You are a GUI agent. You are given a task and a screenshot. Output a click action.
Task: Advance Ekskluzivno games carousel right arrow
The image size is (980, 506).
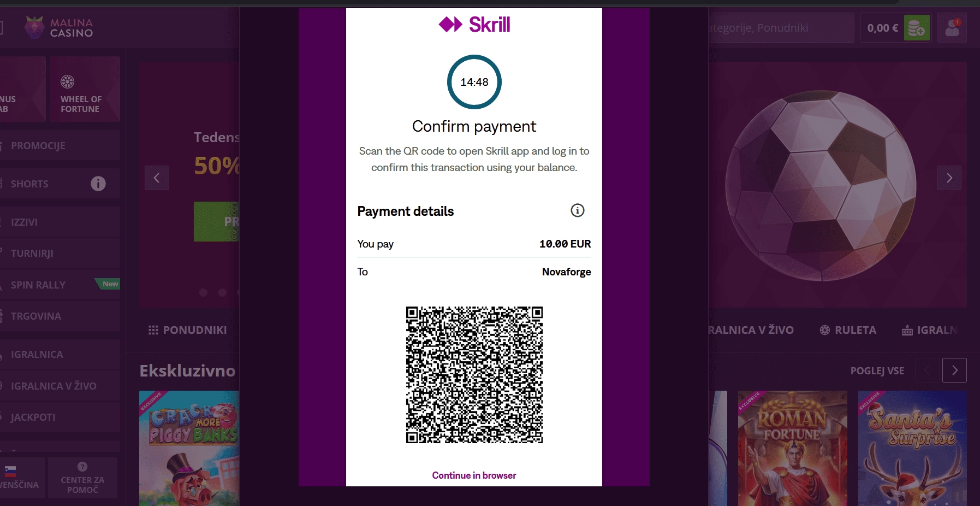coord(954,370)
